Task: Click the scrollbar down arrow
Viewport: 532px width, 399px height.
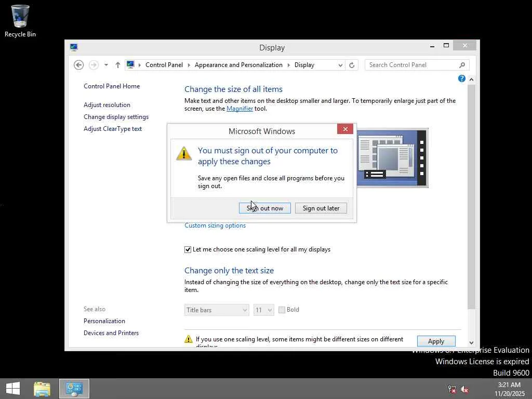Action: tap(471, 343)
